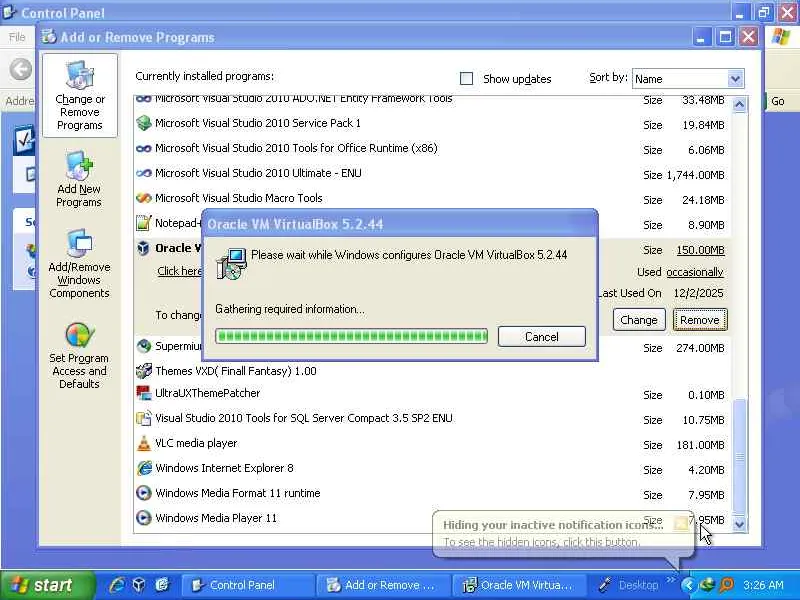
Task: Click the 150.00MB size value
Action: 700,250
